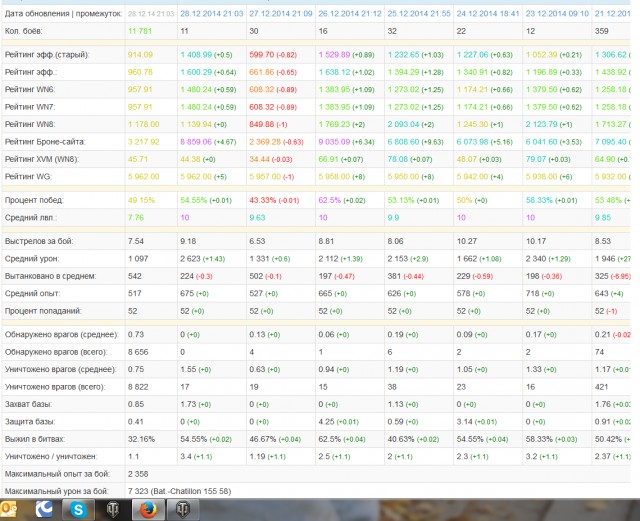Select win percent value 49.15%
The image size is (640, 521).
click(x=141, y=200)
